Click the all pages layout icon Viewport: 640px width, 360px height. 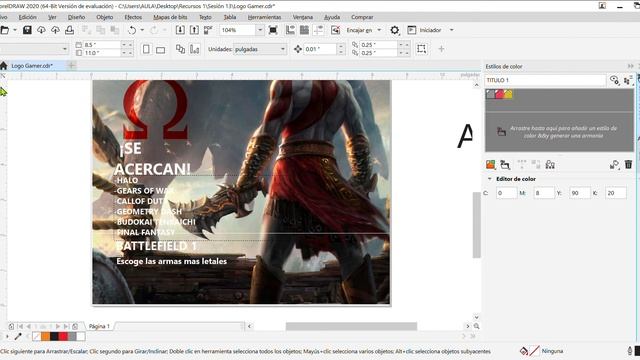click(180, 49)
